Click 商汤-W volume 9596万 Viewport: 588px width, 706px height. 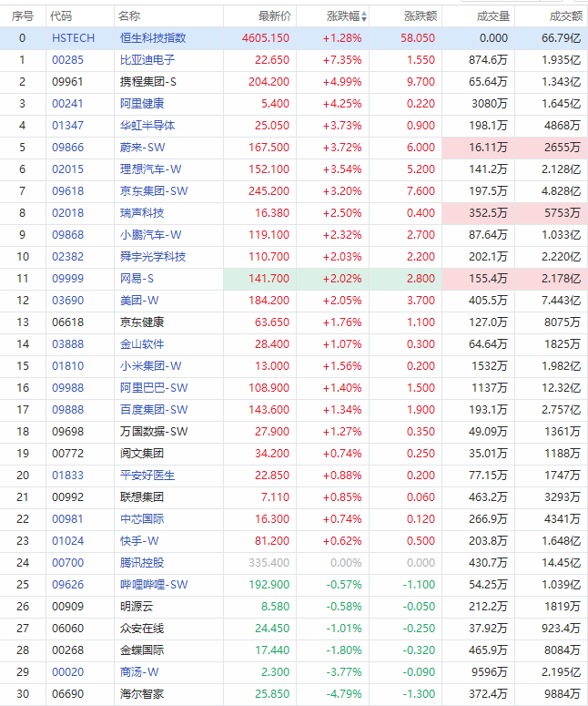pyautogui.click(x=490, y=671)
